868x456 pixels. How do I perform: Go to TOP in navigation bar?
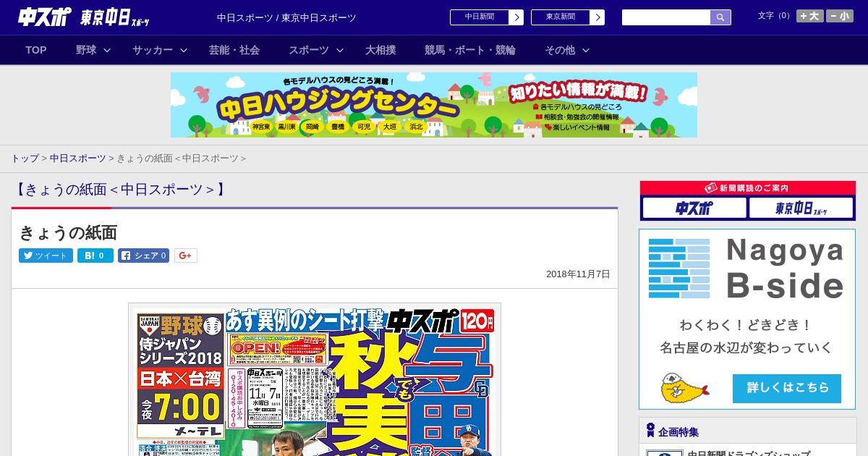pyautogui.click(x=36, y=50)
